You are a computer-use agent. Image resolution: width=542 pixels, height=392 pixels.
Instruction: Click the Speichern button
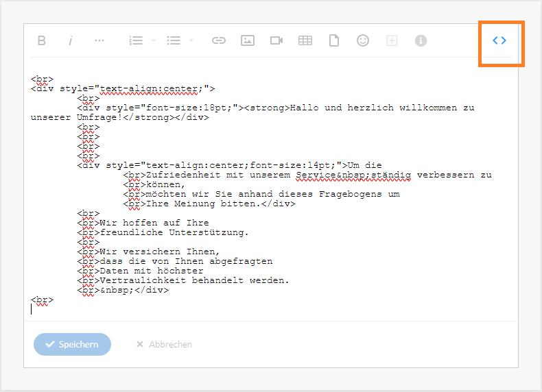pyautogui.click(x=72, y=344)
